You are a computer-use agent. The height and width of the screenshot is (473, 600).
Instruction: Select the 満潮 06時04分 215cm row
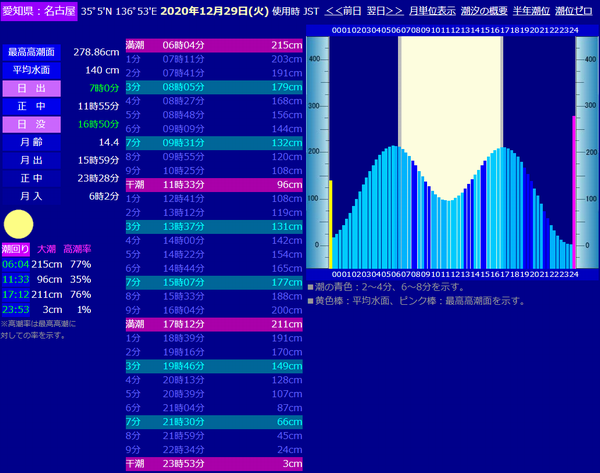pos(214,46)
